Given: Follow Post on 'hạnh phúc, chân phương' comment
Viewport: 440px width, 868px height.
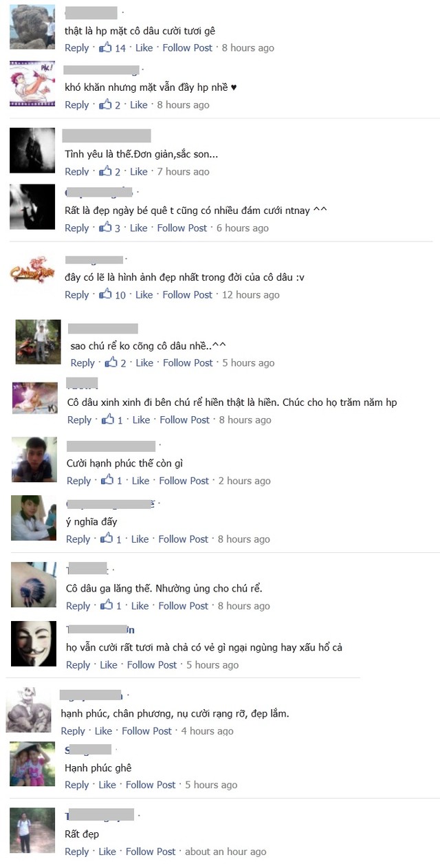Looking at the screenshot, I should [x=146, y=730].
